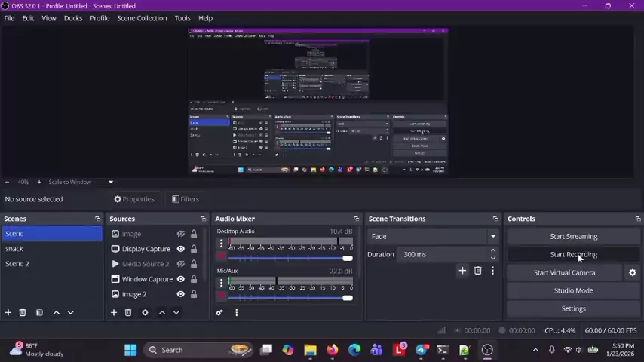Mute the Desktop Audio speaker icon
The height and width of the screenshot is (362, 644).
pyautogui.click(x=221, y=257)
